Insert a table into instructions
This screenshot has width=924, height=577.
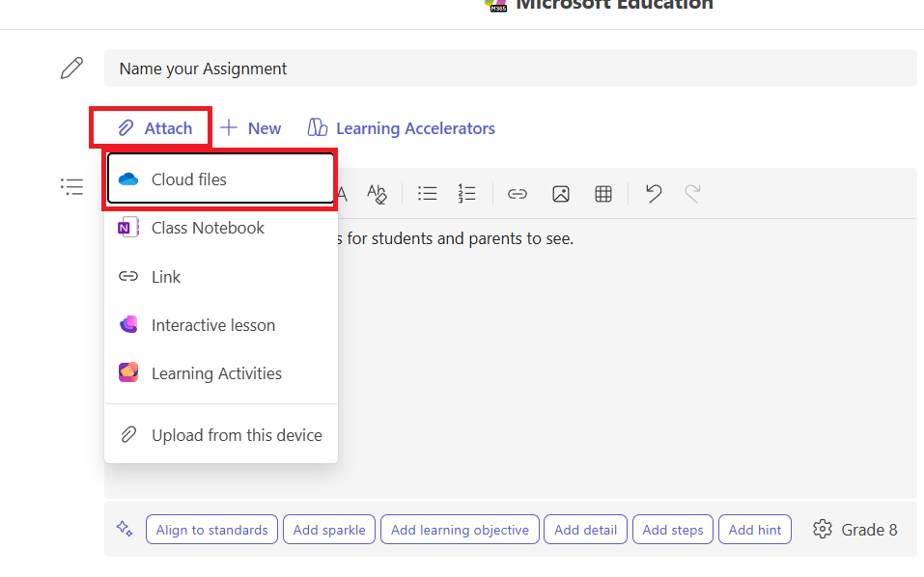(603, 194)
